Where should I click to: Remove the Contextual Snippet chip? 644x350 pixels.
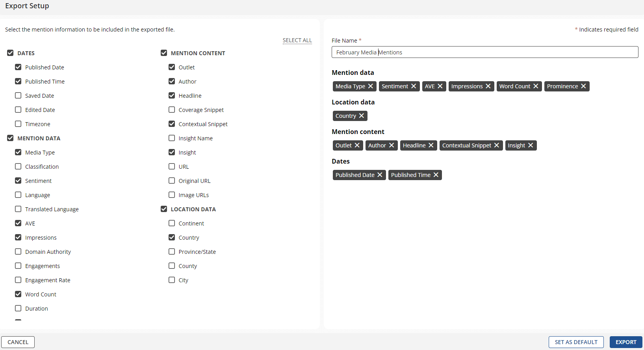coord(496,145)
